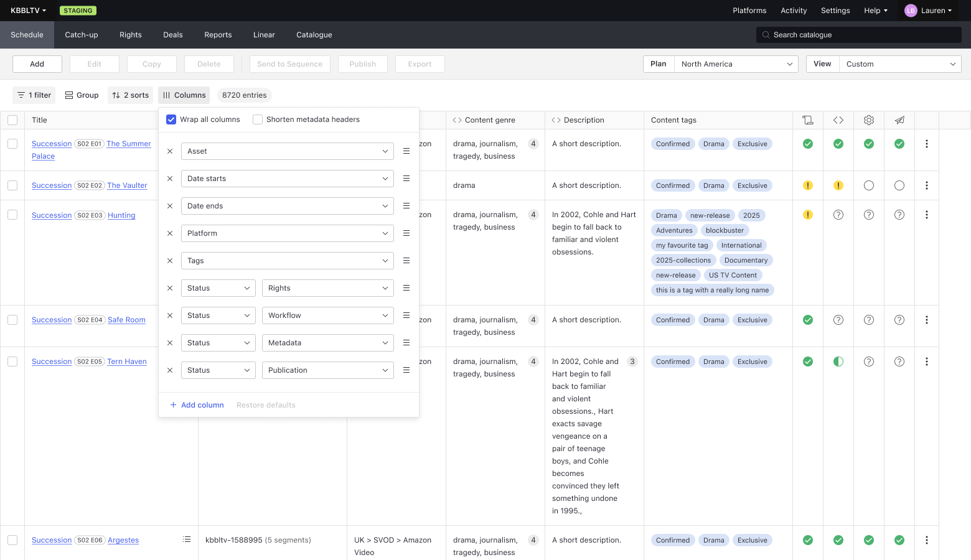Open the Help menu
This screenshot has height=560, width=971.
coord(876,11)
